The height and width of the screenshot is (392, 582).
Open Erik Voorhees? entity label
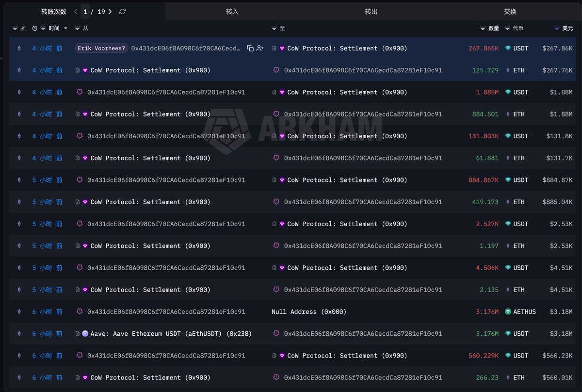point(102,48)
